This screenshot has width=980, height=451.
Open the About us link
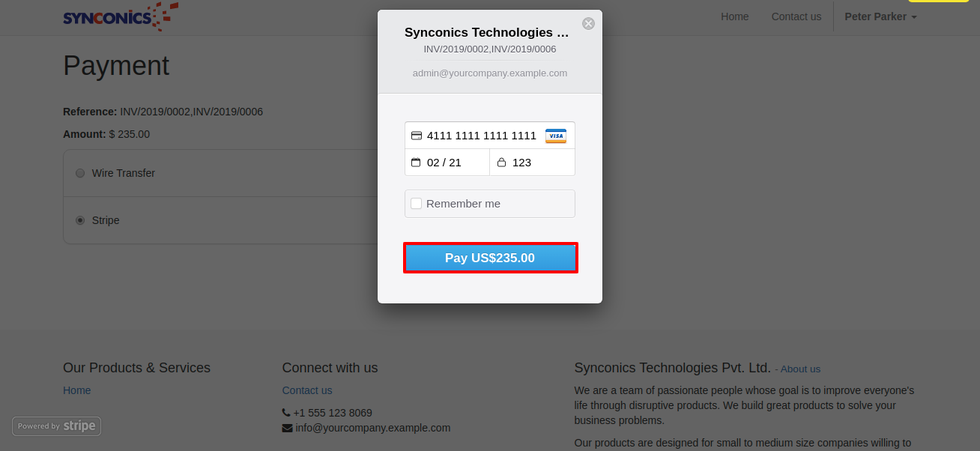800,369
